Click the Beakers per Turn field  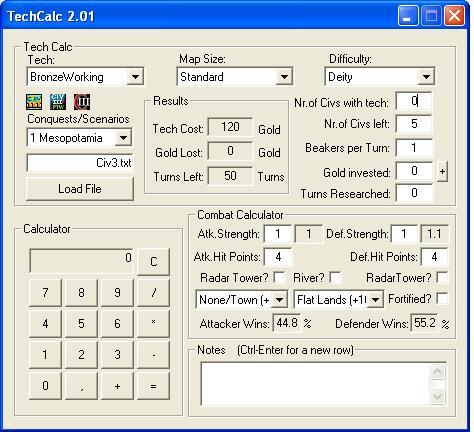pyautogui.click(x=414, y=148)
